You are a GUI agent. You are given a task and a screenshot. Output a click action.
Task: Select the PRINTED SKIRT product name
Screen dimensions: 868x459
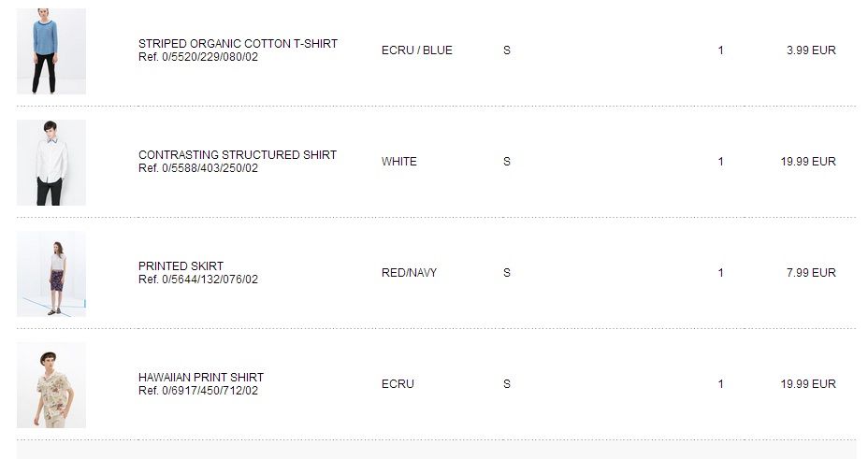(181, 266)
